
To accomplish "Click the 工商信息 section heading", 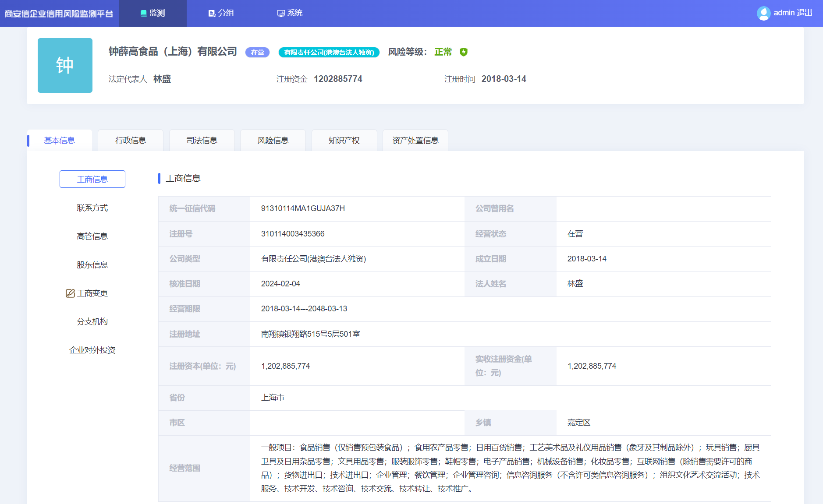I will (183, 179).
